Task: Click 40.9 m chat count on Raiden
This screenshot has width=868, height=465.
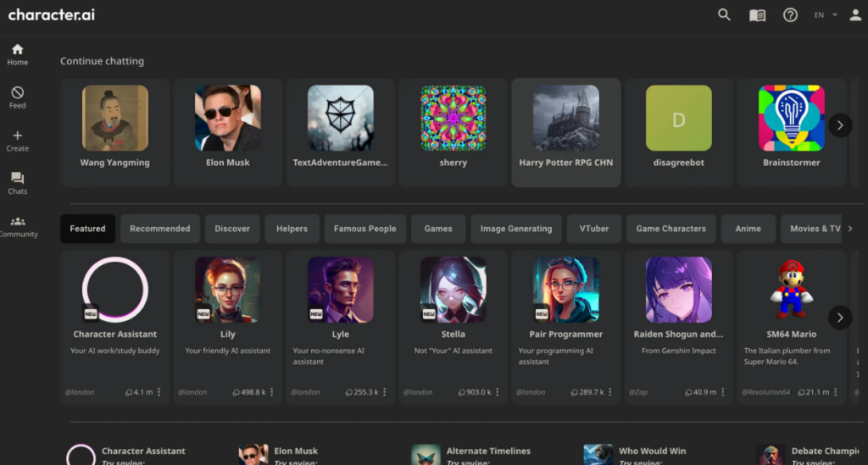Action: coord(701,392)
